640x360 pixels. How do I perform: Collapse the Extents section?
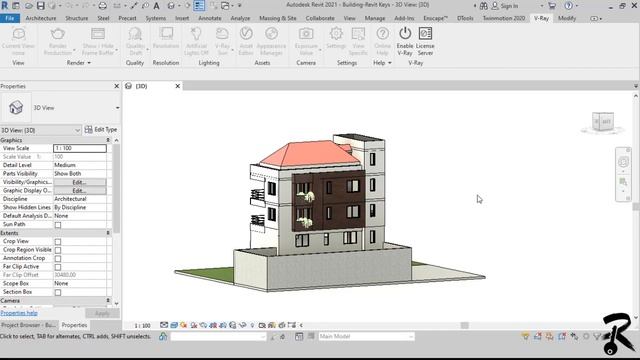click(108, 233)
